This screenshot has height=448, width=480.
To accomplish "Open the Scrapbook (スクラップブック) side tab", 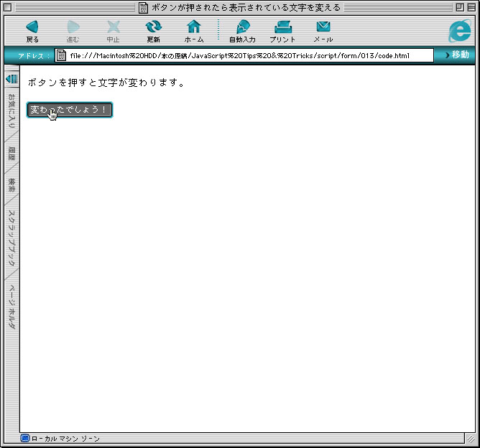I will [11, 238].
